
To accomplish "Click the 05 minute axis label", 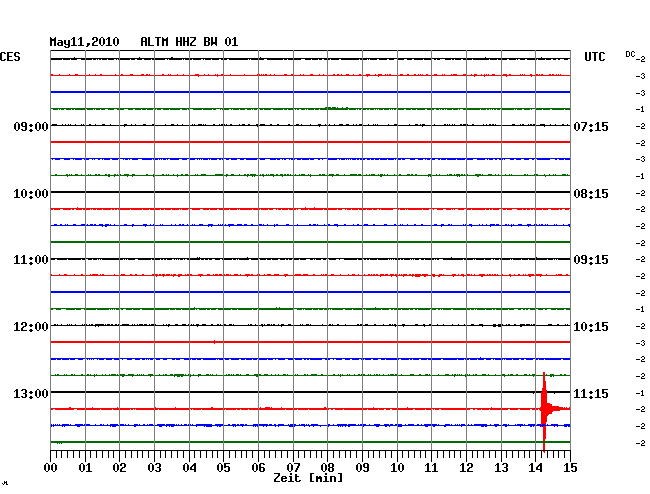I will tap(223, 468).
